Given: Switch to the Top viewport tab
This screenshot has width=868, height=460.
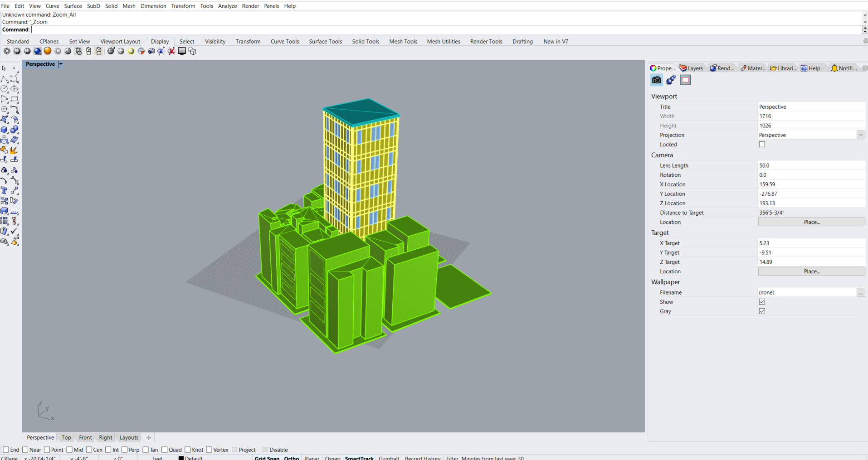Looking at the screenshot, I should pos(66,437).
